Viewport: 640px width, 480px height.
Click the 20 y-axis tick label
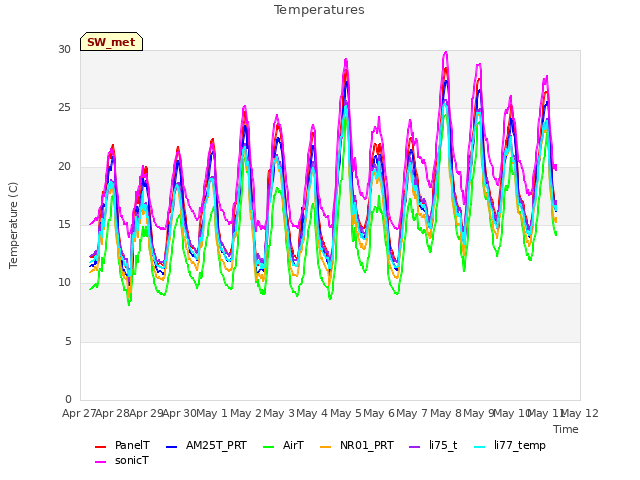[64, 167]
